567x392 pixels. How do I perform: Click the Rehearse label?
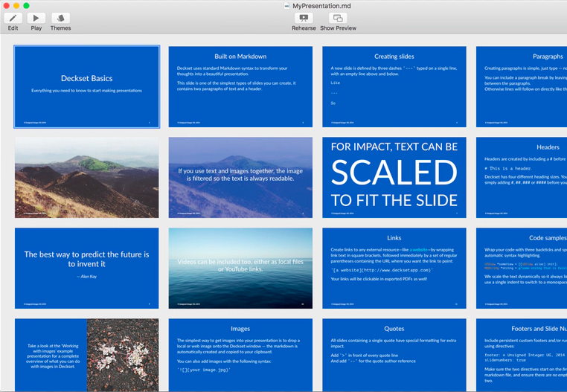tap(304, 28)
